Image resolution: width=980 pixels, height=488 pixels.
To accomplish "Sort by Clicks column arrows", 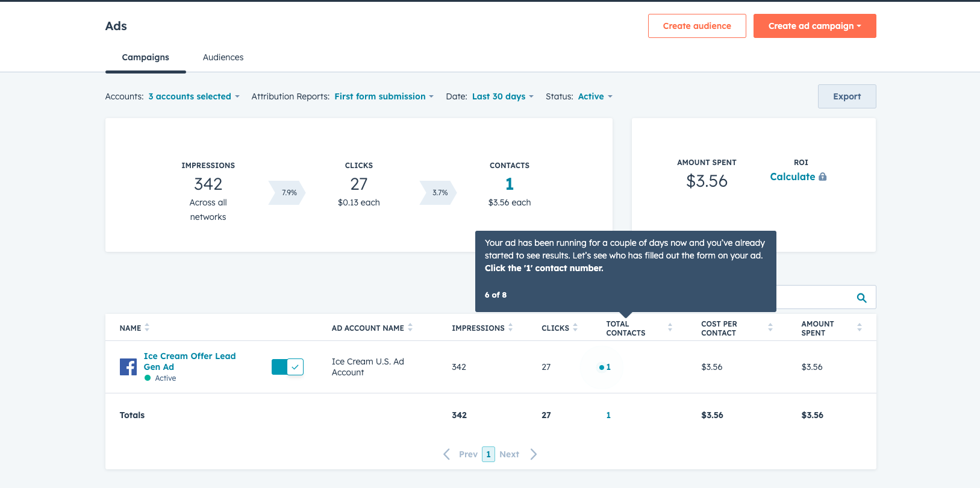I will coord(575,328).
